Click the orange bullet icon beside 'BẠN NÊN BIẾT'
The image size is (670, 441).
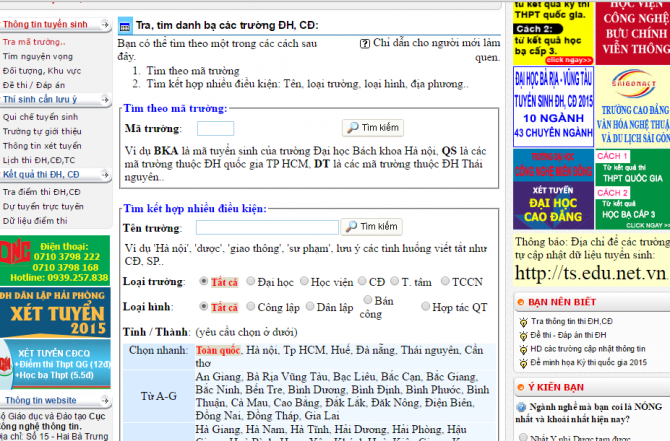coord(520,301)
